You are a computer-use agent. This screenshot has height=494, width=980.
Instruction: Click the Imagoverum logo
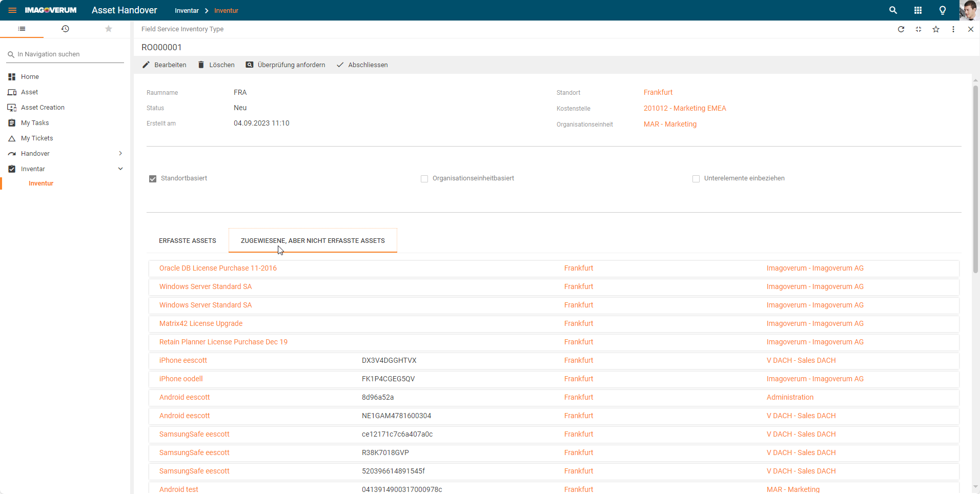(51, 10)
